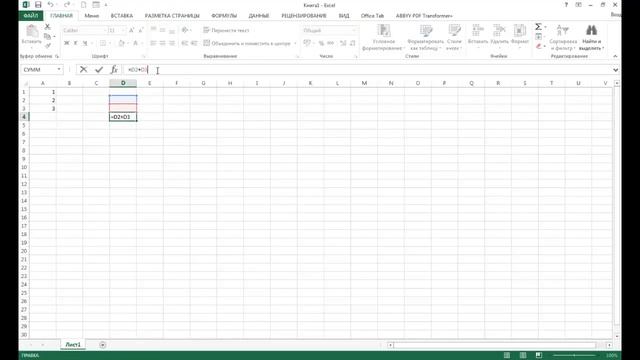Click the Accounting Number Format currency icon
640x360 pixels.
click(x=307, y=43)
